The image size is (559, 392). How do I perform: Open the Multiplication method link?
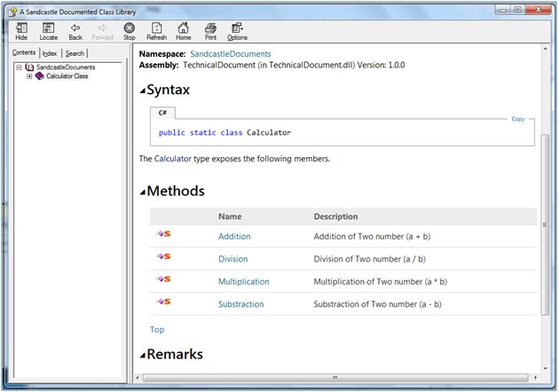pyautogui.click(x=243, y=281)
